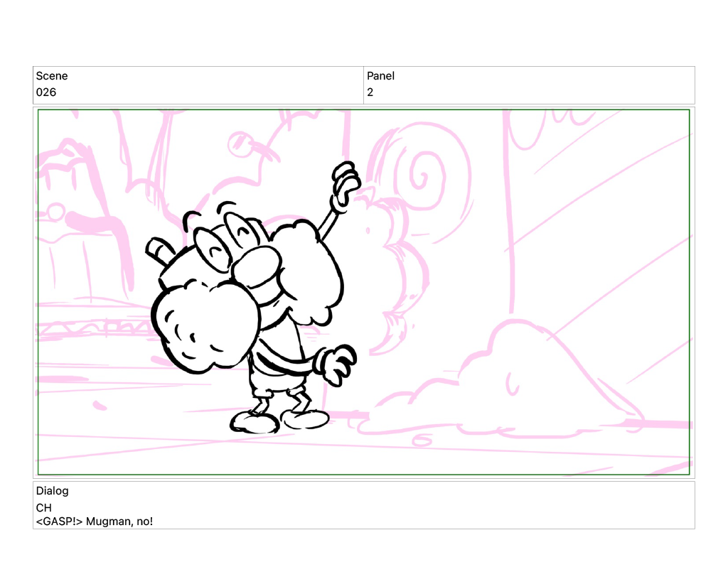Click the character's raised hand

[346, 183]
